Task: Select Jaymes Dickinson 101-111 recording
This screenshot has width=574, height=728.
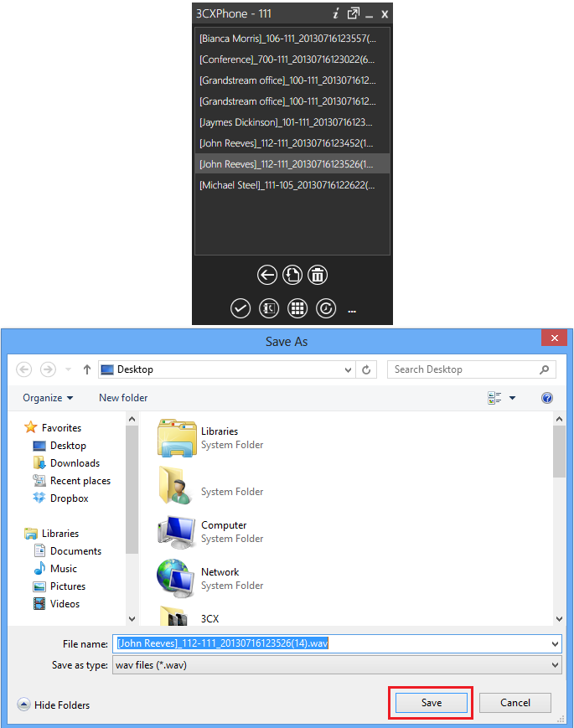Action: (292, 122)
